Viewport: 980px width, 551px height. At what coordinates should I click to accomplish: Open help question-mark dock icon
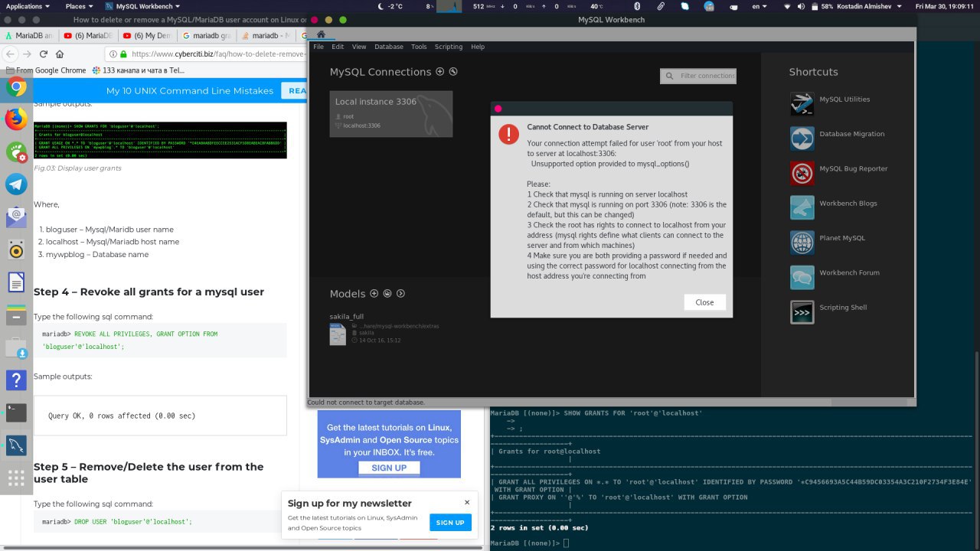point(16,380)
